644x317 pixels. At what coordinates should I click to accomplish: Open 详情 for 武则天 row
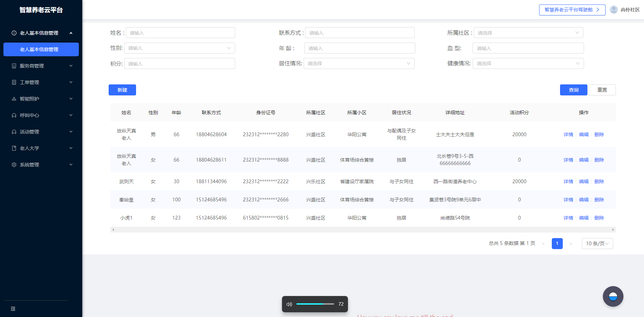tap(568, 181)
